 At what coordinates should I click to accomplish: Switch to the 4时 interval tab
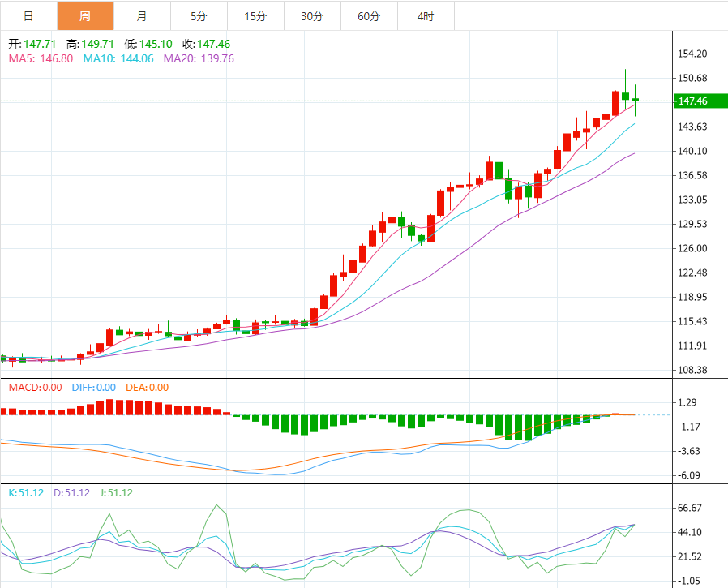(x=426, y=16)
